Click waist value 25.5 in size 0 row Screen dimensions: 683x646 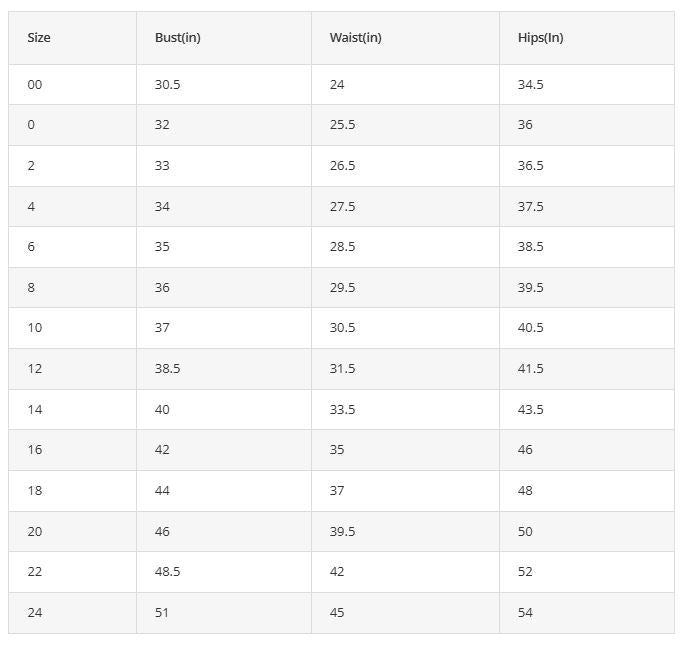pos(342,125)
